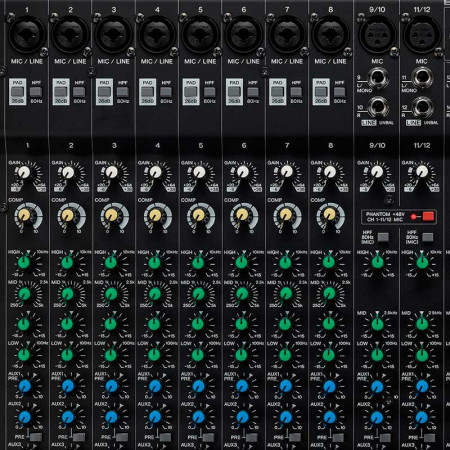
Task: Click the channel 2 yellow COMP knob
Action: pos(68,216)
